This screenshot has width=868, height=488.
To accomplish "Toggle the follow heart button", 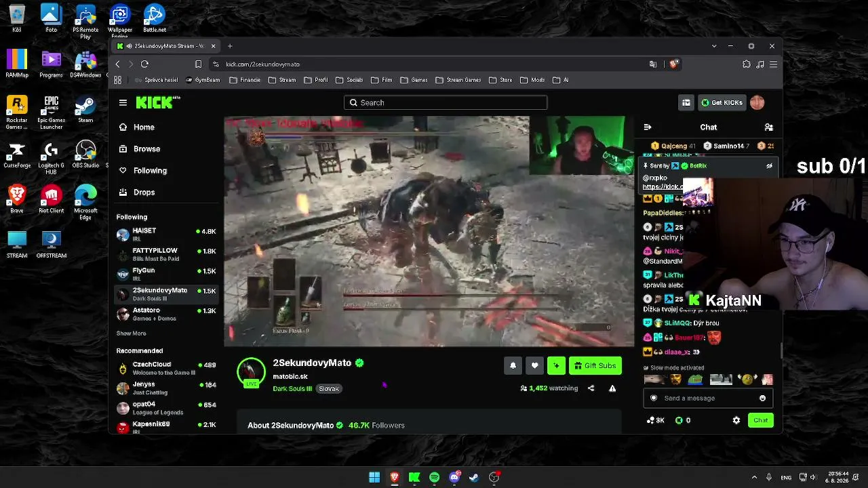I will coord(534,366).
